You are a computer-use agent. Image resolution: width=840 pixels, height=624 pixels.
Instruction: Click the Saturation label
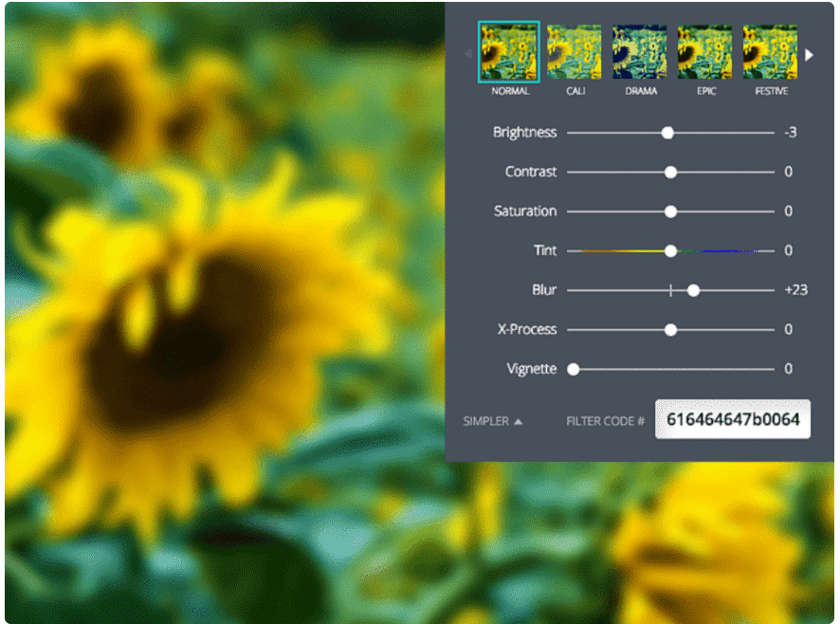tap(525, 211)
